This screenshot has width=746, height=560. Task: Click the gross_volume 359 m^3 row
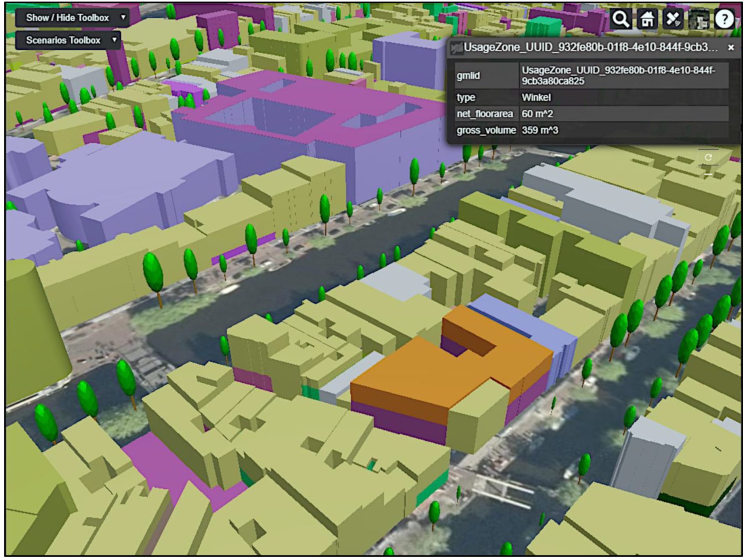coord(590,130)
